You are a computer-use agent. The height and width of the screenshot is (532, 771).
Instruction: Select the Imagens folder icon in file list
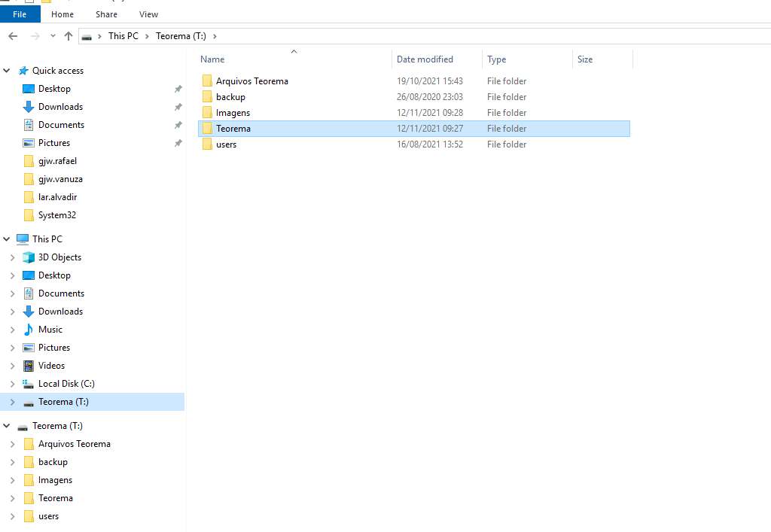[x=208, y=112]
